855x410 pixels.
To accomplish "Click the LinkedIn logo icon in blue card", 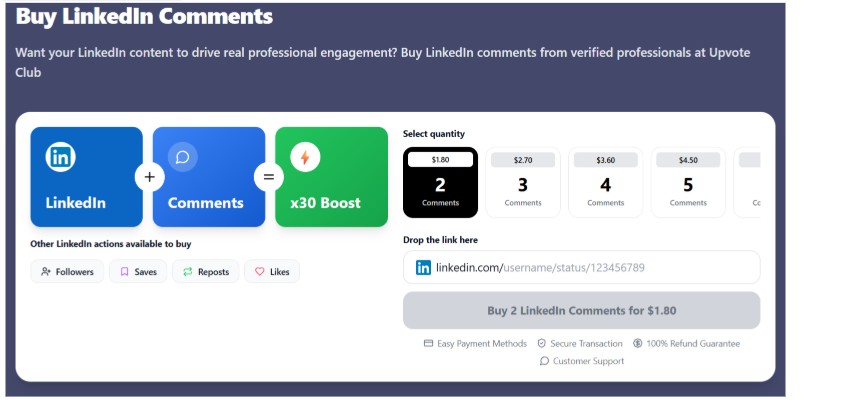I will (61, 157).
